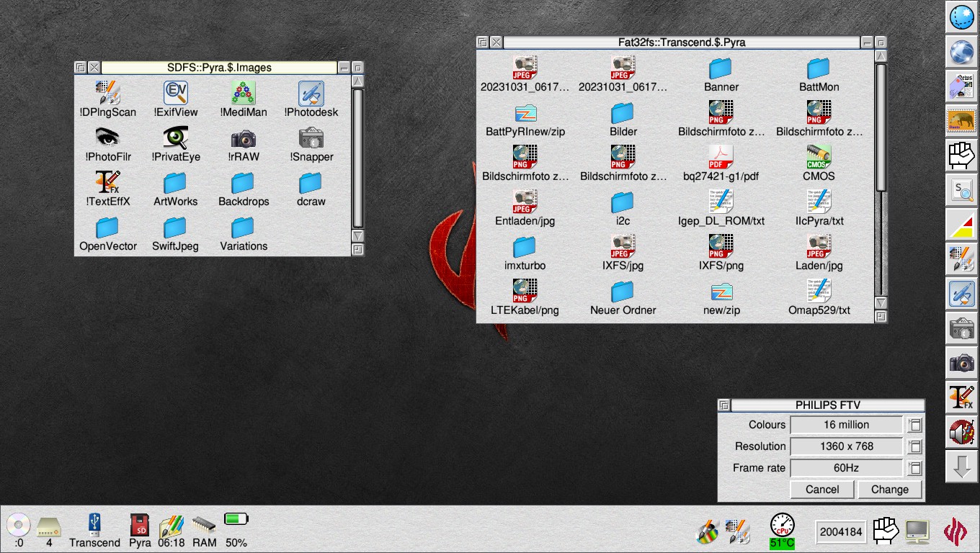Open the Colours popup menu button
The image size is (980, 553).
click(915, 425)
